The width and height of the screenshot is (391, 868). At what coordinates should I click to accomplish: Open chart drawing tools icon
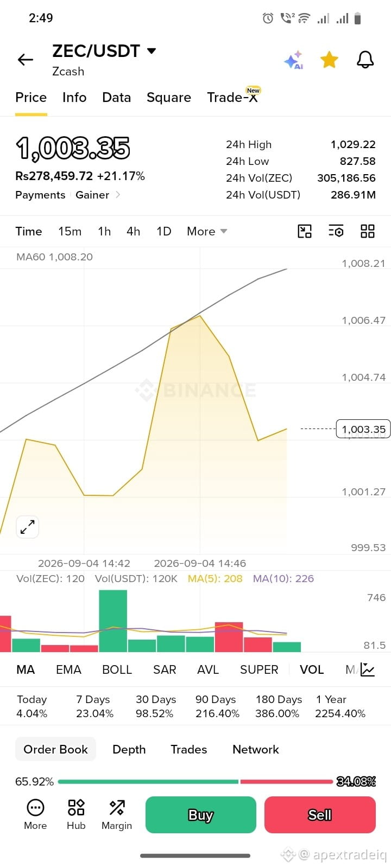[x=305, y=232]
